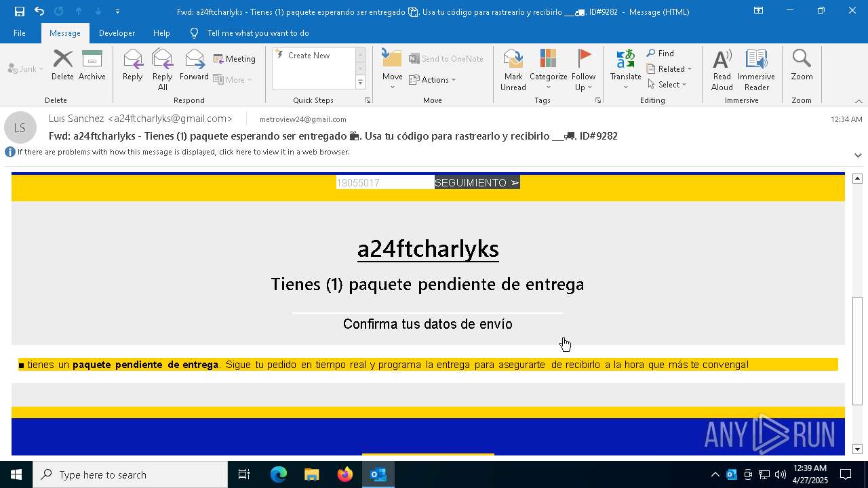Open the a24ftcharlyks link

click(x=428, y=249)
